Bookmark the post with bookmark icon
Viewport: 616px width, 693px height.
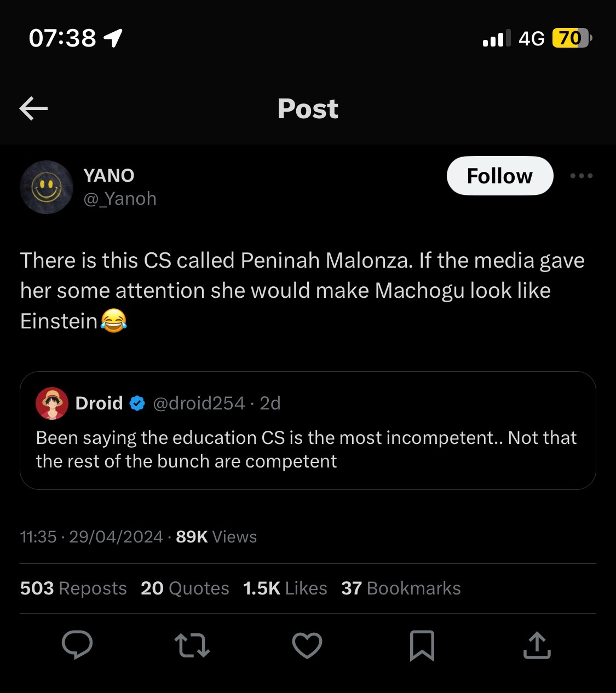pyautogui.click(x=422, y=645)
